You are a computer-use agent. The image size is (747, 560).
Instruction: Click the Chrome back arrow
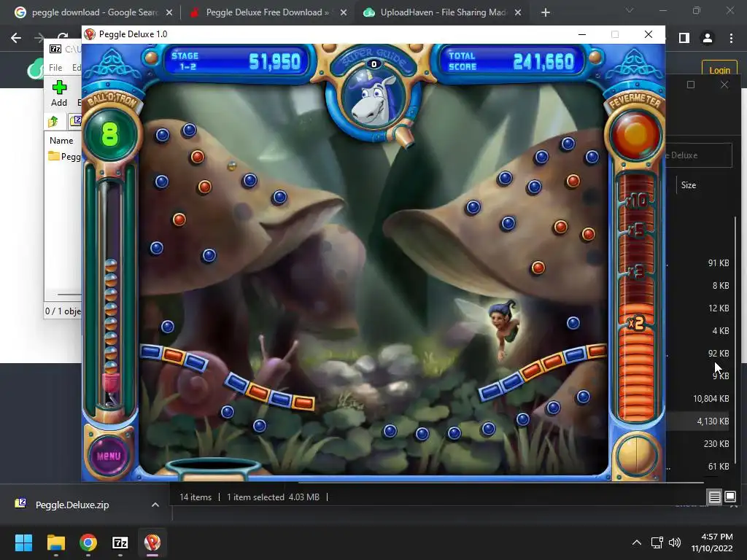16,38
